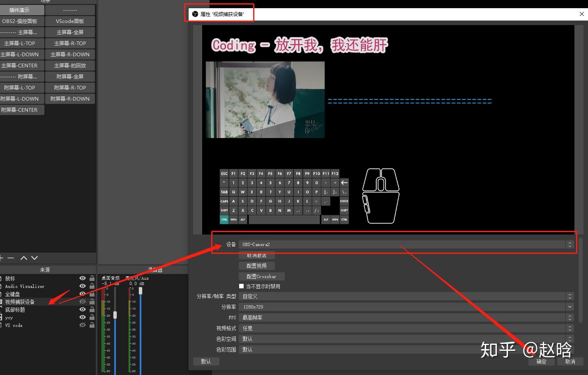Show the hidden 视频捕获设备 source

click(x=82, y=301)
